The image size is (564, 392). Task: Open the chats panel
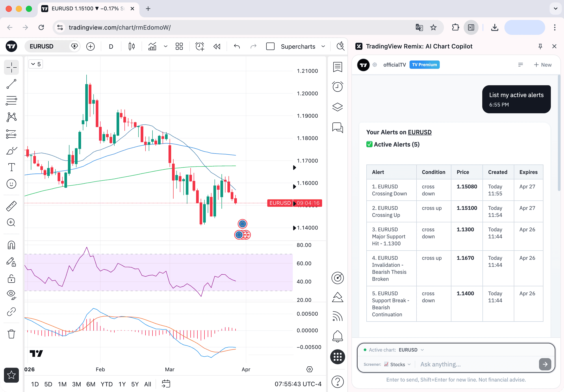[x=338, y=128]
